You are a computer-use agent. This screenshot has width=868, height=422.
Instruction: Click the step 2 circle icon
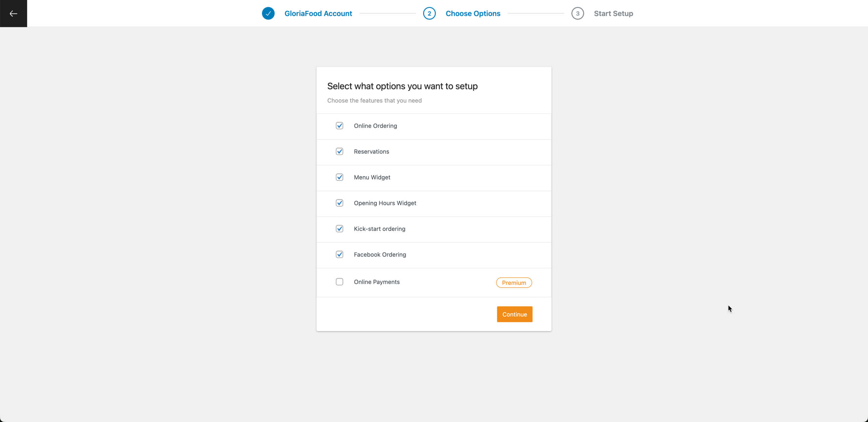[x=429, y=14]
